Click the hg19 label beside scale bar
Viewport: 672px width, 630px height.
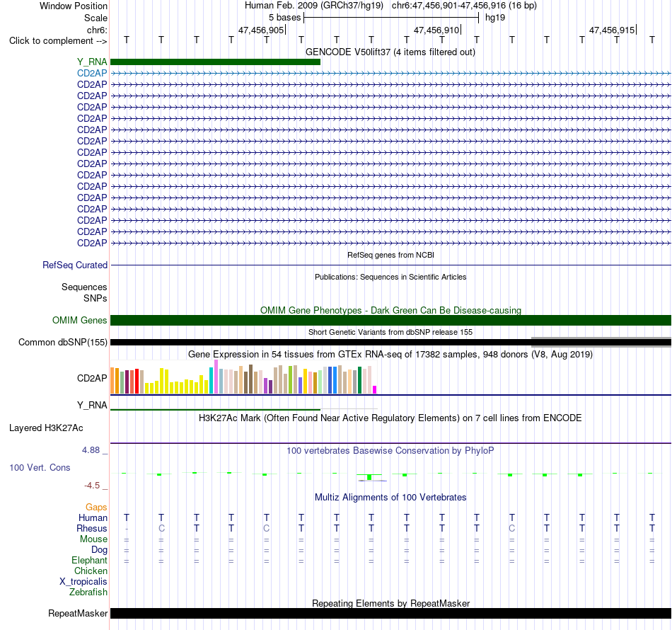[x=495, y=18]
